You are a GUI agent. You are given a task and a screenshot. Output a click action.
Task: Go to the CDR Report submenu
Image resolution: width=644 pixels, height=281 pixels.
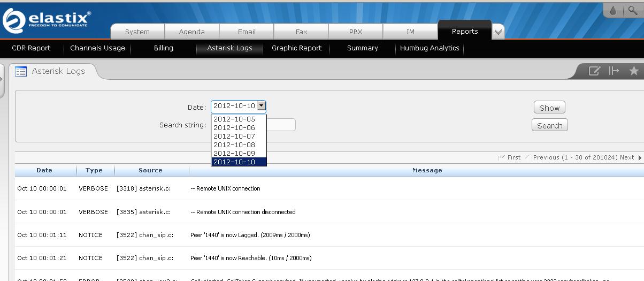pyautogui.click(x=31, y=48)
